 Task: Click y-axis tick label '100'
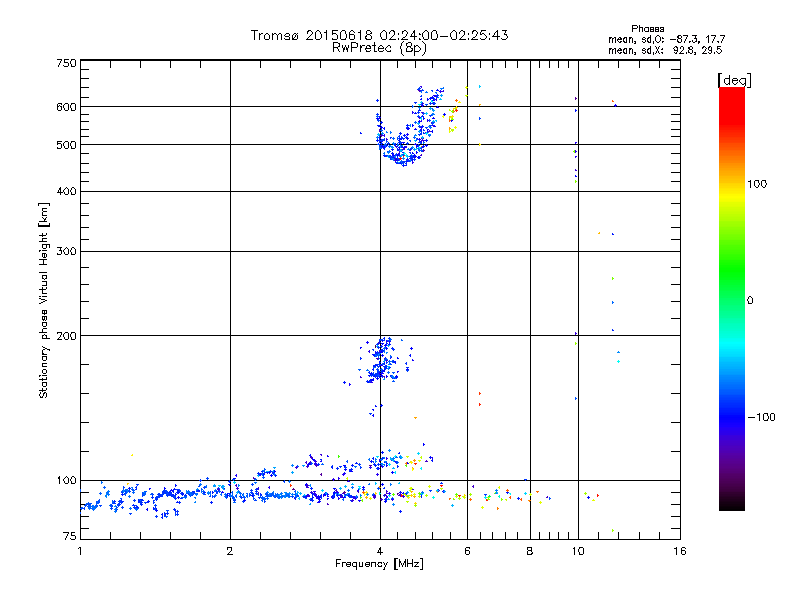66,480
